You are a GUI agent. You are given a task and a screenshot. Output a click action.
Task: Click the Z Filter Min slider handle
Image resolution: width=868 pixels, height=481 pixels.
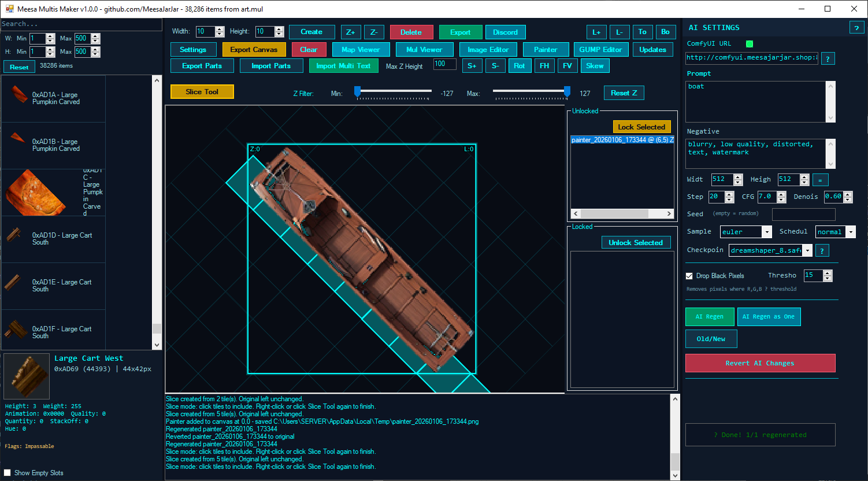click(357, 91)
